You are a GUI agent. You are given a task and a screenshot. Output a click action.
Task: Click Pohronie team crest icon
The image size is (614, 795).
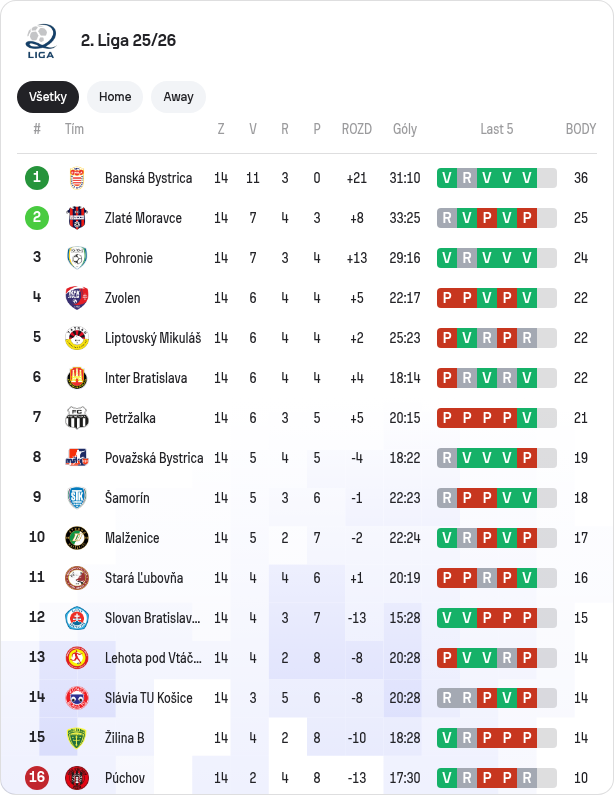tap(77, 258)
